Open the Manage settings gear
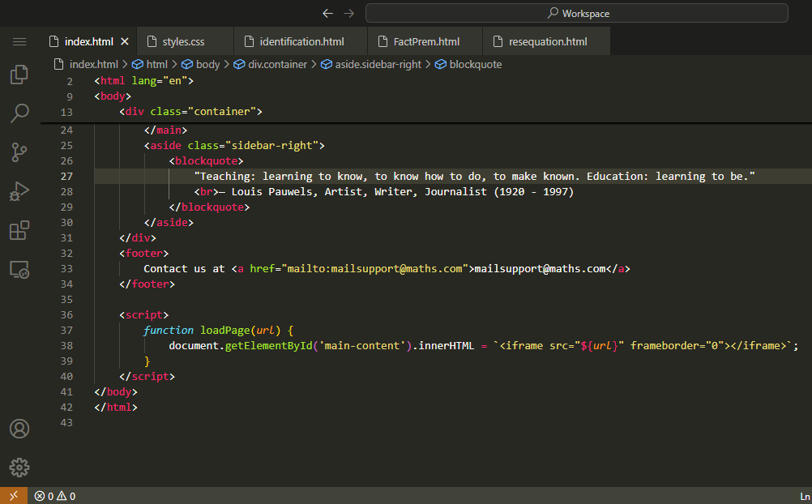812x504 pixels. pos(19,468)
